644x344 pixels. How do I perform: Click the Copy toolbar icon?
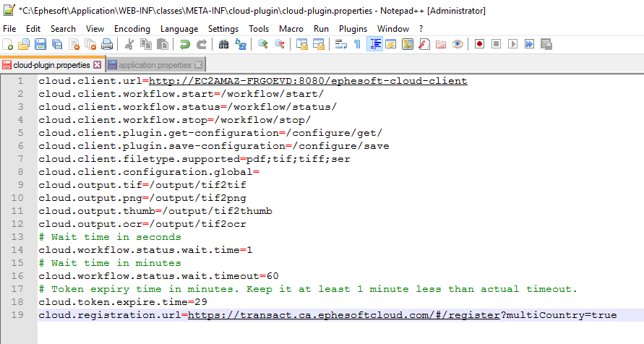[x=146, y=44]
